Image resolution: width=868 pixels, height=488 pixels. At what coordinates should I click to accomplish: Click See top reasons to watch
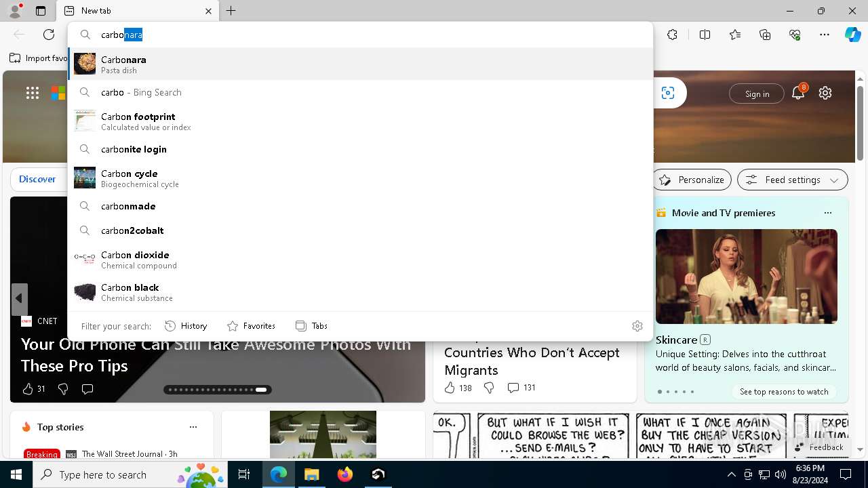[x=784, y=392]
